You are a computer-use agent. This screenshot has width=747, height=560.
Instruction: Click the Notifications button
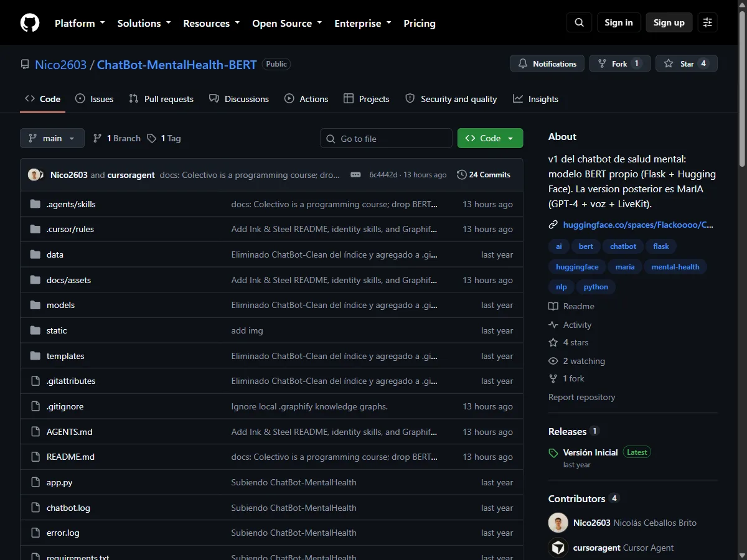[x=547, y=63]
